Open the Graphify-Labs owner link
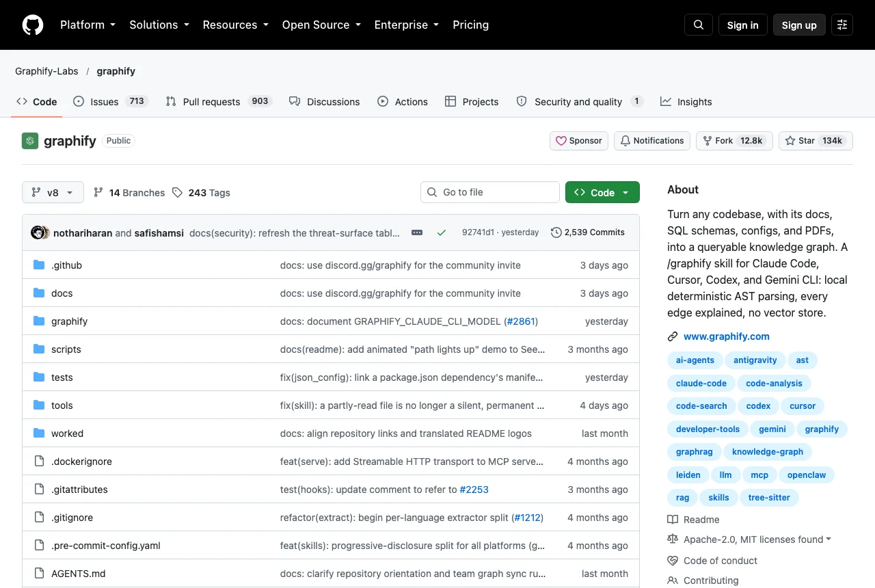The width and height of the screenshot is (875, 588). [x=46, y=71]
